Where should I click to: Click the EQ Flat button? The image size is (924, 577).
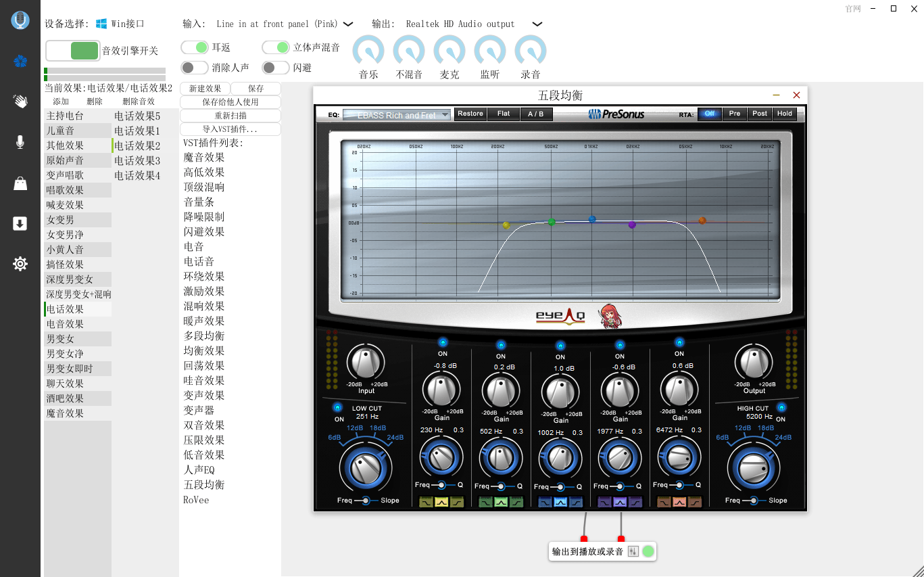click(504, 114)
